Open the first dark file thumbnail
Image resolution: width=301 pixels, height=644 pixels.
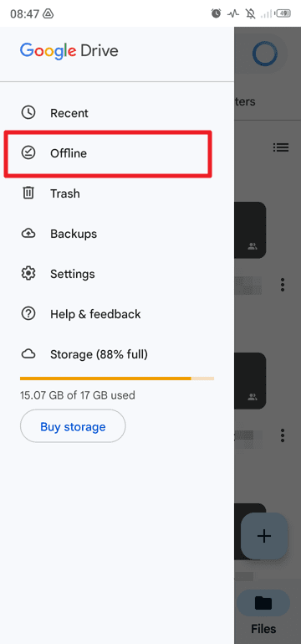250,229
